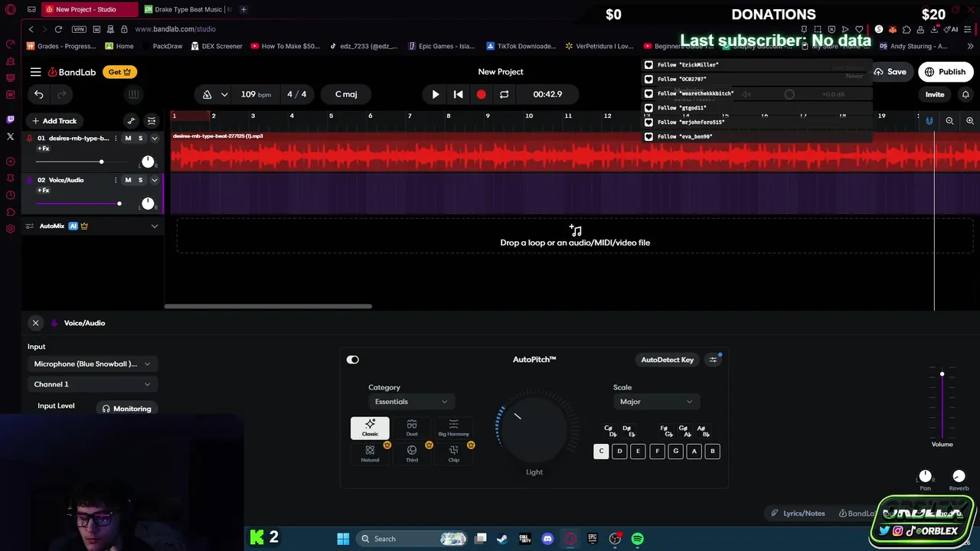Open the Major scale dropdown

(x=656, y=402)
